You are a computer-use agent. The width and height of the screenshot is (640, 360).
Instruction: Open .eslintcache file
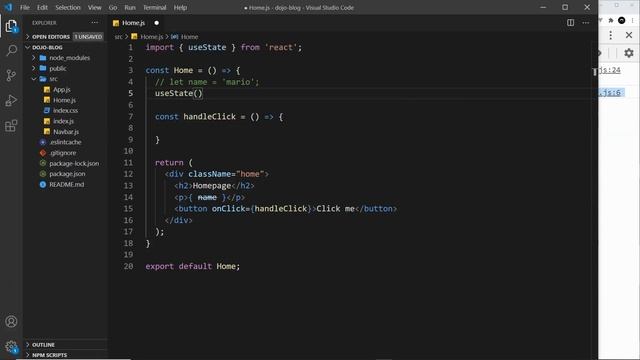65,142
